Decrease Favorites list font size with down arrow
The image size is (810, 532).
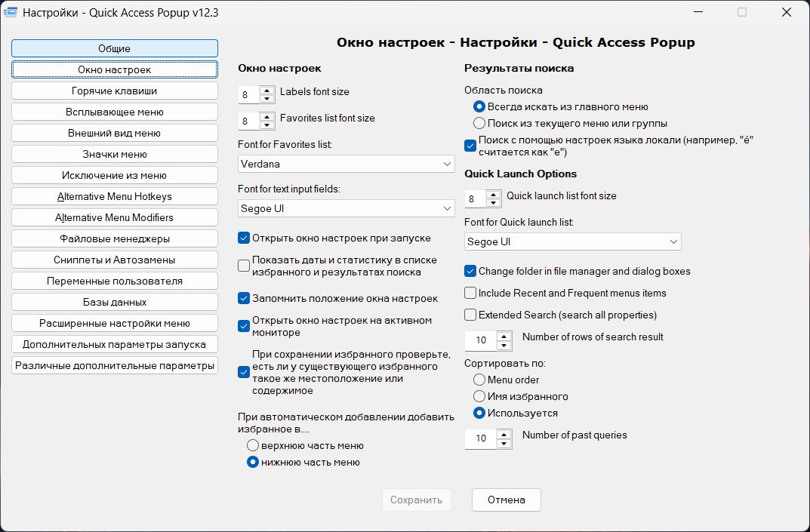(x=266, y=125)
